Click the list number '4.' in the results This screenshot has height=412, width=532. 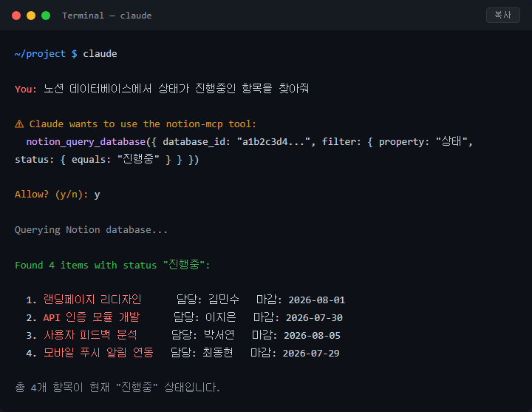click(x=31, y=354)
